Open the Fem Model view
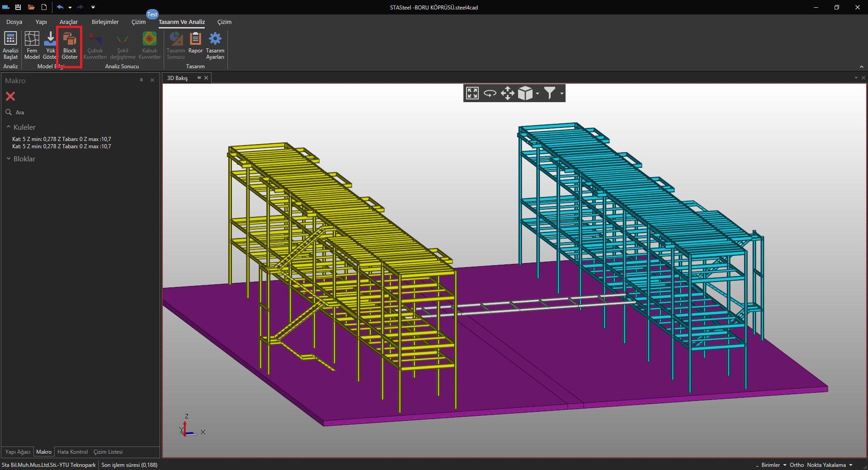868x470 pixels. [32, 45]
